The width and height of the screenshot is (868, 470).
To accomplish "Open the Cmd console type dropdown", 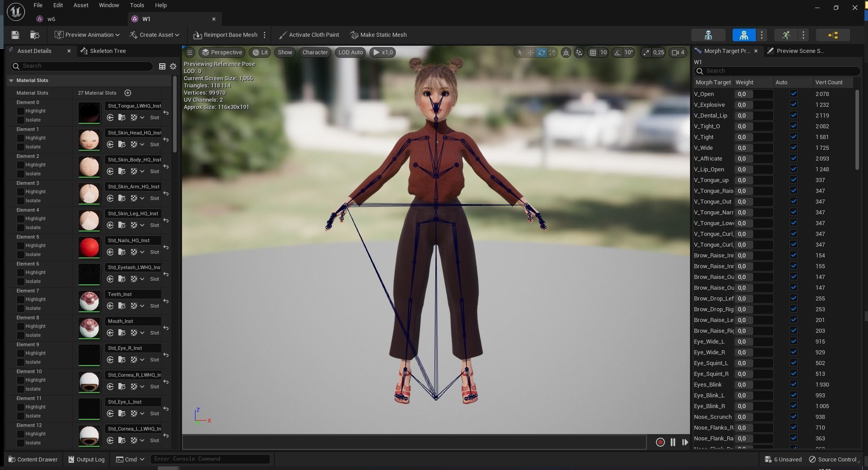I will [x=130, y=459].
